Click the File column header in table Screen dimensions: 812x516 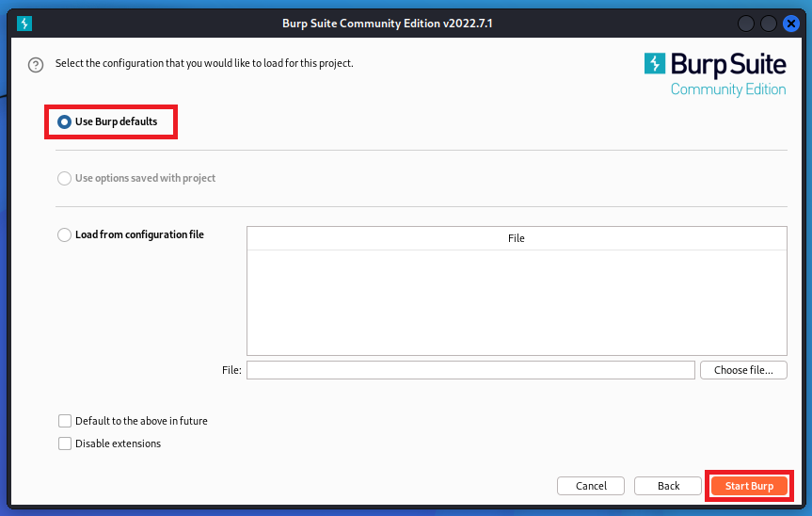pos(517,238)
